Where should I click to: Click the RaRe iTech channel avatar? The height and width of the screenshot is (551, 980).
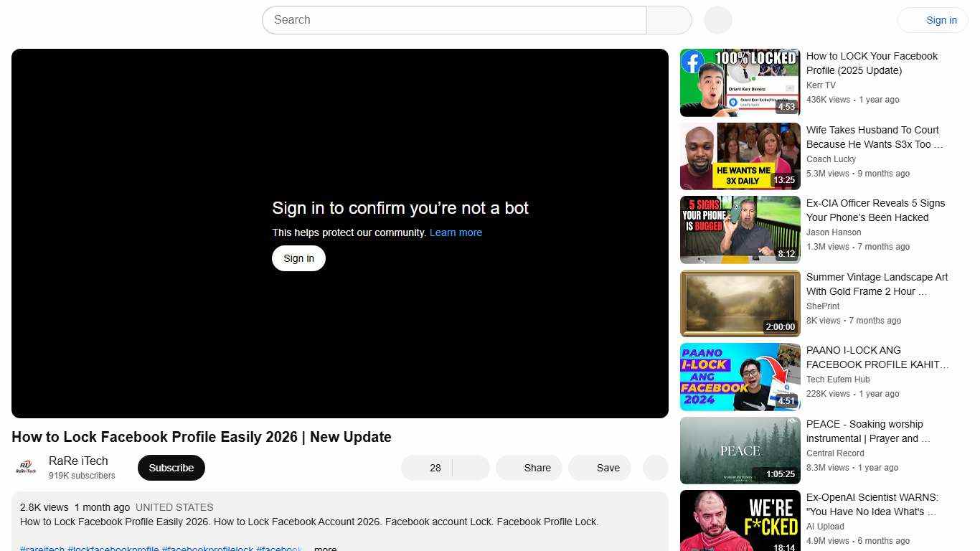point(25,467)
